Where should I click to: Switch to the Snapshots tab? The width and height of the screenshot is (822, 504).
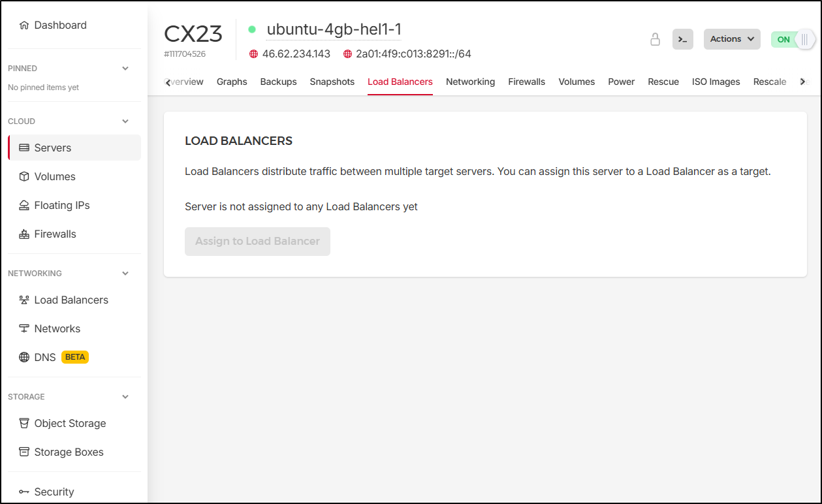click(x=332, y=82)
